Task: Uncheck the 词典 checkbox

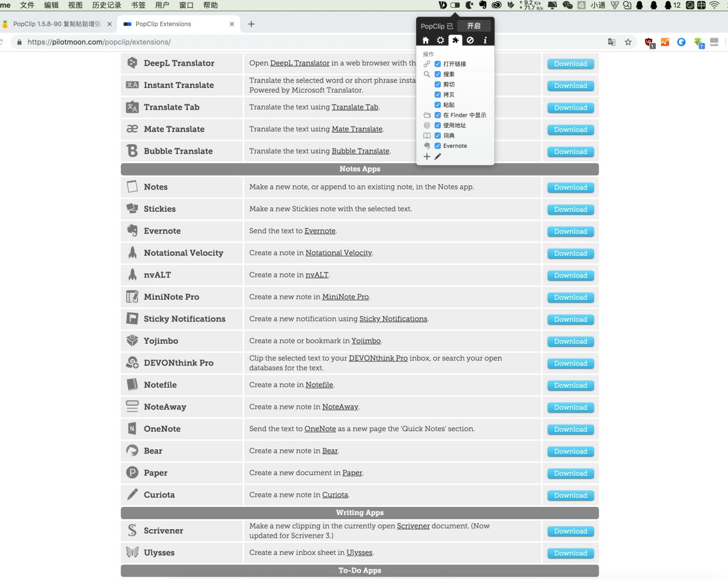Action: coord(437,136)
